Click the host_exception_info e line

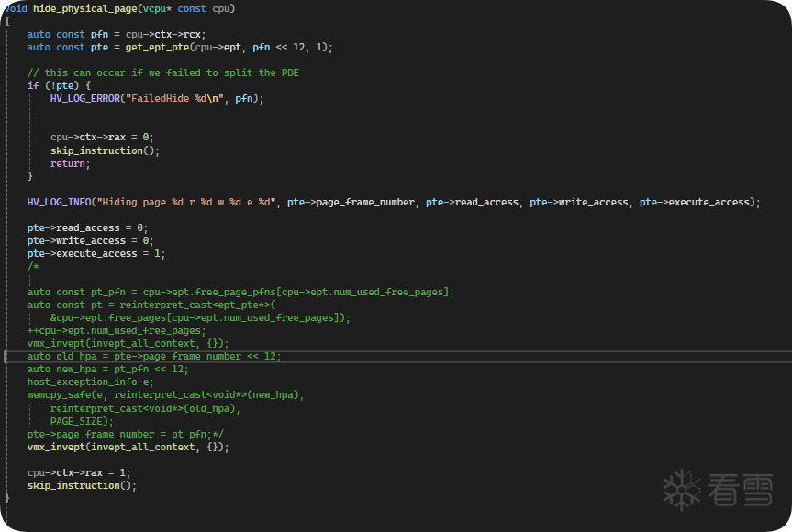pyautogui.click(x=90, y=382)
